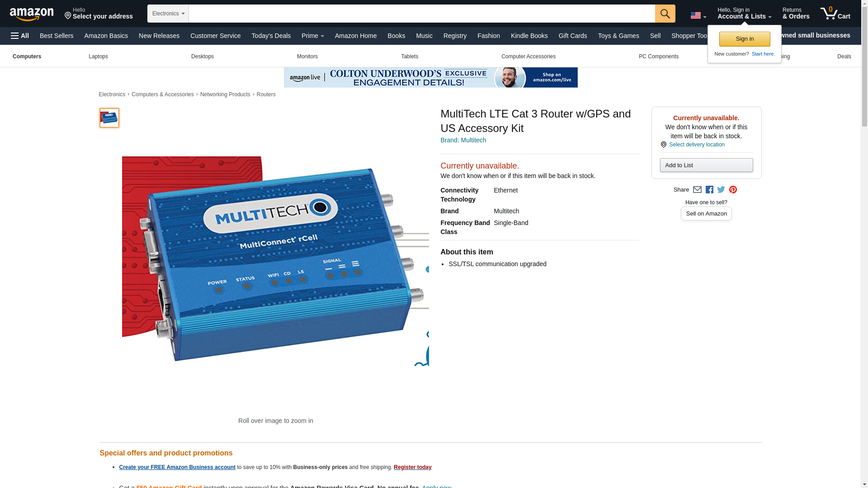868x488 pixels.
Task: Select the router product thumbnail image
Action: point(109,117)
